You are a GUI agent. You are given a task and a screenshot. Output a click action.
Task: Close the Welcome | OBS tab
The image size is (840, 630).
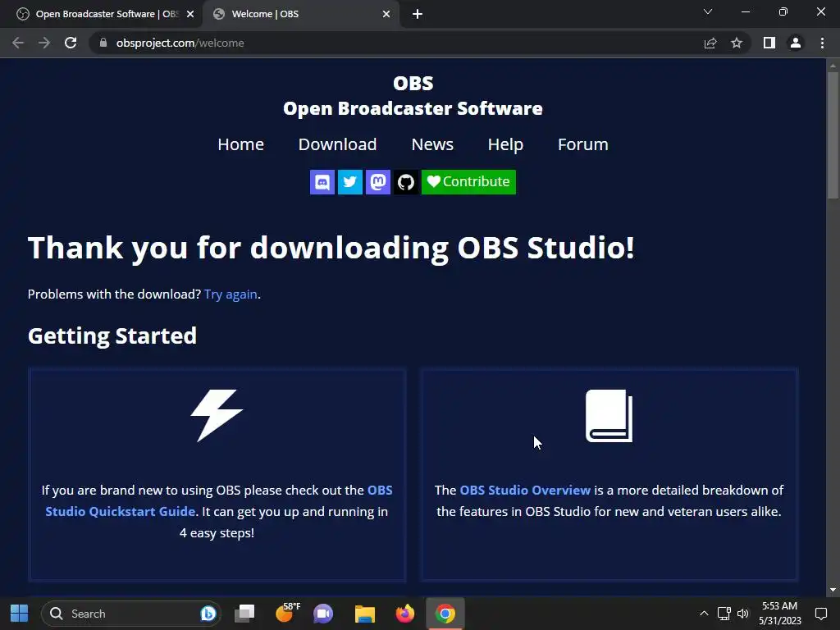coord(386,14)
